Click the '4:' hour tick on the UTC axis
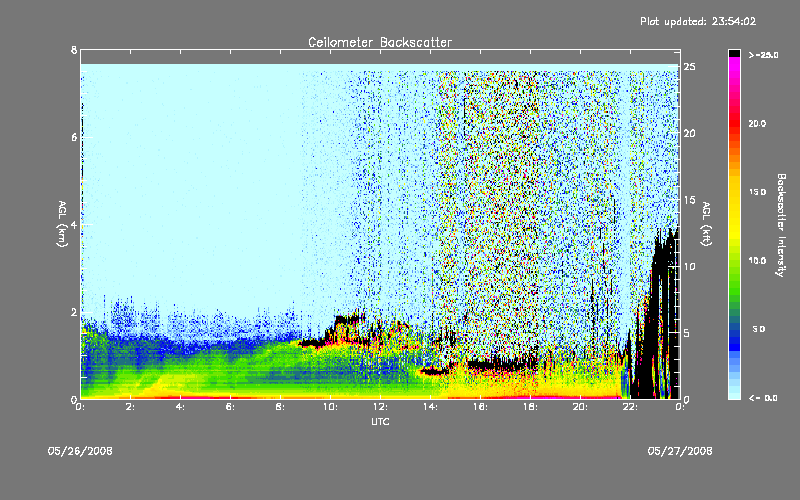The height and width of the screenshot is (500, 800). 181,407
